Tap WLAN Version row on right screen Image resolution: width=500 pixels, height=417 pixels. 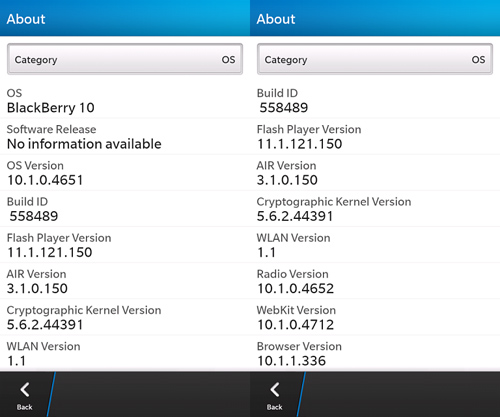point(375,245)
